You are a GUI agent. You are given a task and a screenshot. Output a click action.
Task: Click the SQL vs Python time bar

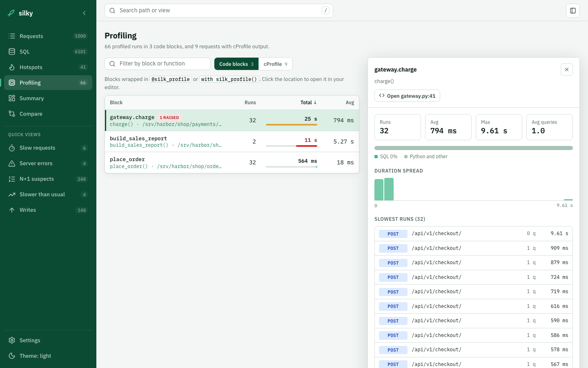(x=474, y=148)
